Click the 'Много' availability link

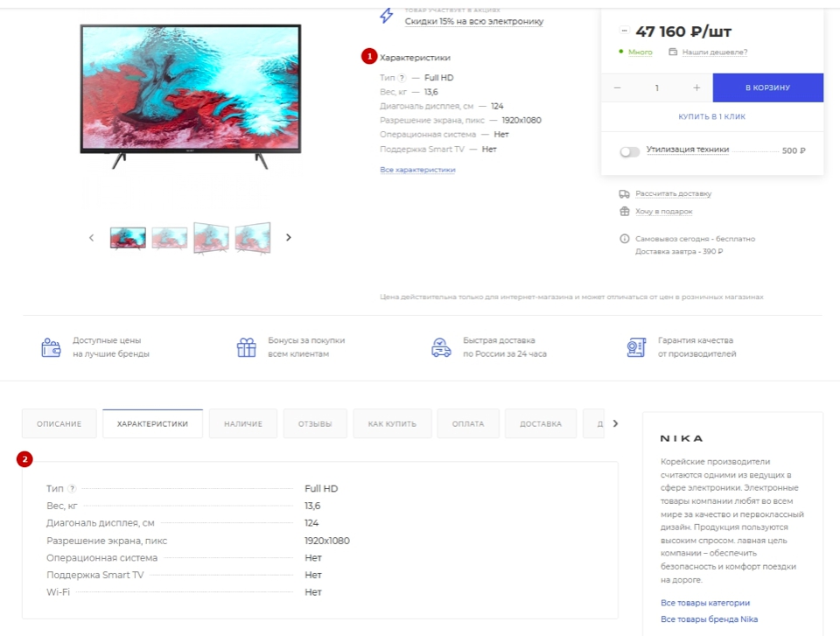coord(640,52)
